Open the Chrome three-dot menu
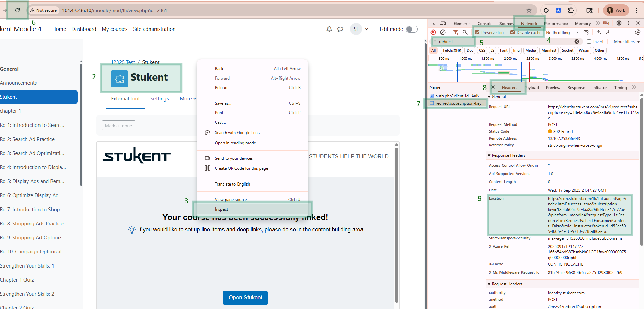The image size is (644, 309). pos(637,10)
